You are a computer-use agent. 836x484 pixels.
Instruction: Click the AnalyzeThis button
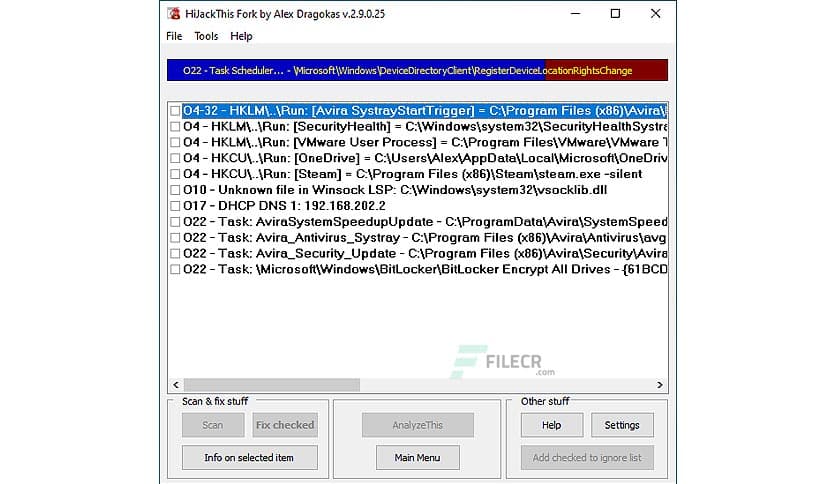[x=417, y=425]
